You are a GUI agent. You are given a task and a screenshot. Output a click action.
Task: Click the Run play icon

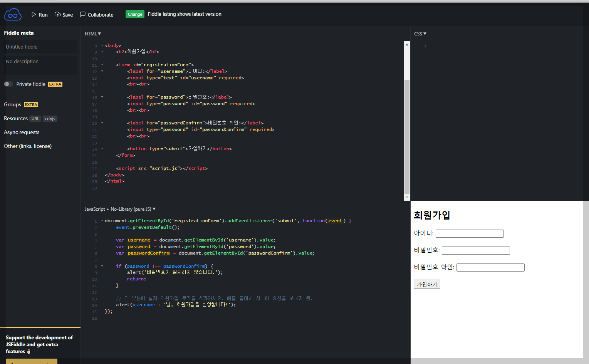tap(34, 14)
